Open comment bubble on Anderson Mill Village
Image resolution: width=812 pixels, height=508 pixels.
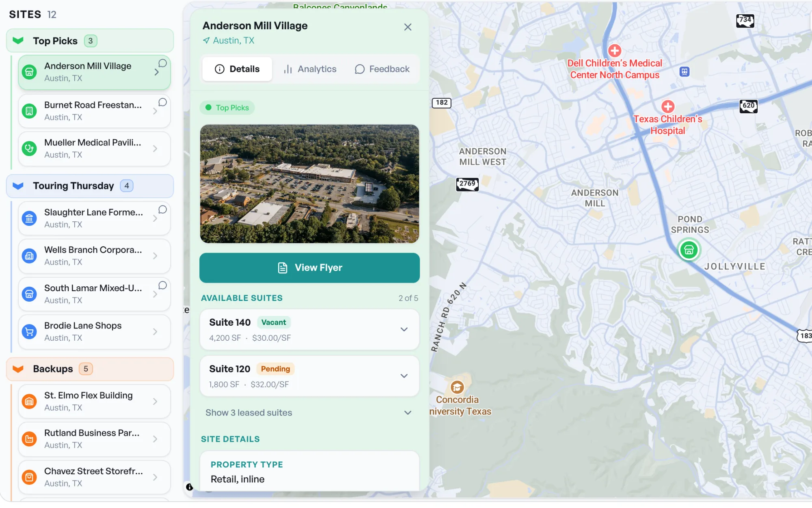click(x=162, y=63)
